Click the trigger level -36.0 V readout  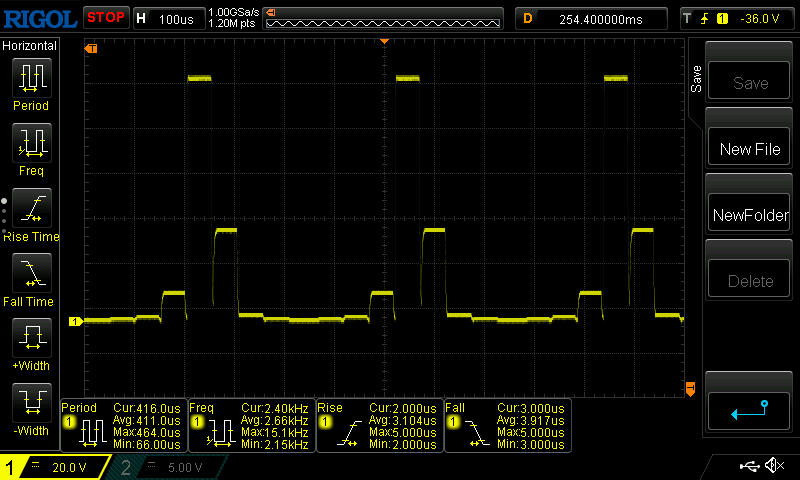[760, 19]
